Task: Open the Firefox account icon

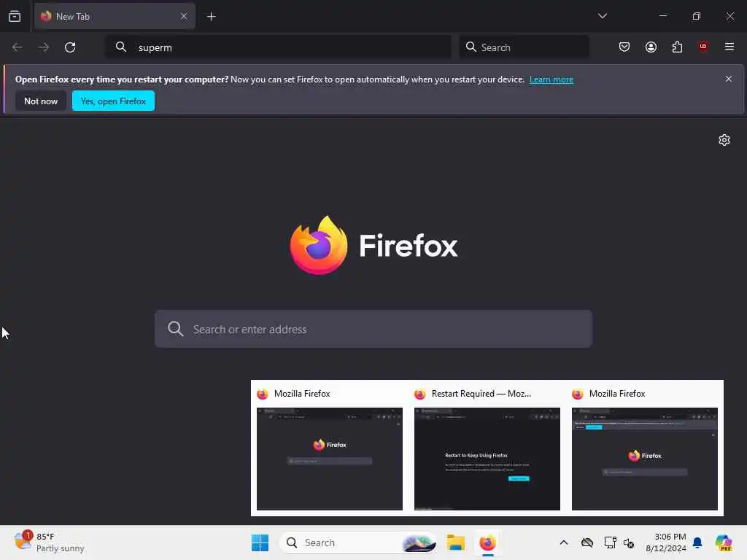Action: [651, 47]
